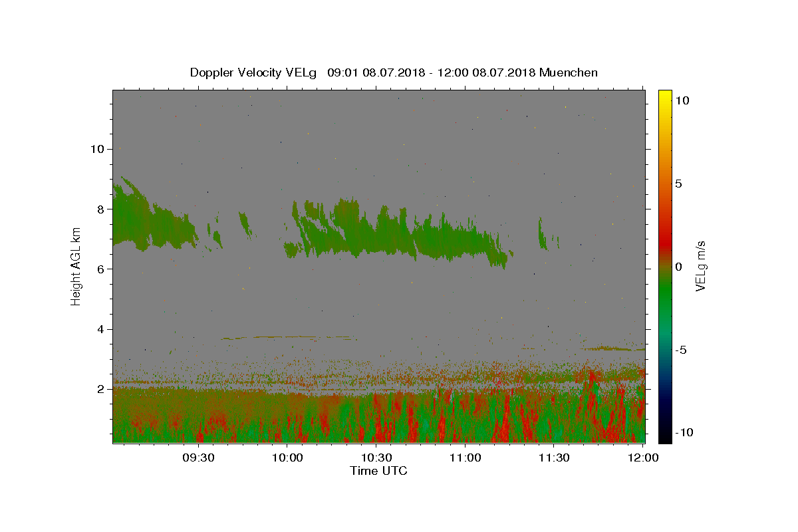Click the location label 'Muenchen' in the title
This screenshot has width=798, height=532.
pyautogui.click(x=569, y=72)
